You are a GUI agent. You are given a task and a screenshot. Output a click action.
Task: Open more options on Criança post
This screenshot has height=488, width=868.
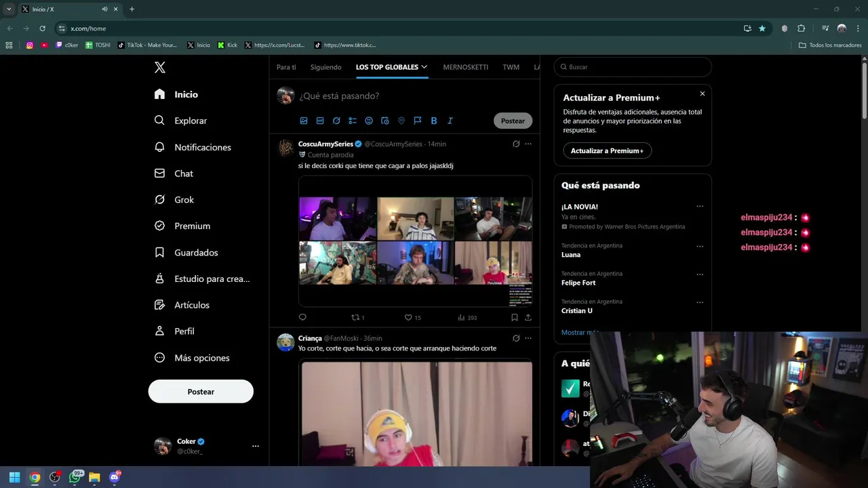528,338
